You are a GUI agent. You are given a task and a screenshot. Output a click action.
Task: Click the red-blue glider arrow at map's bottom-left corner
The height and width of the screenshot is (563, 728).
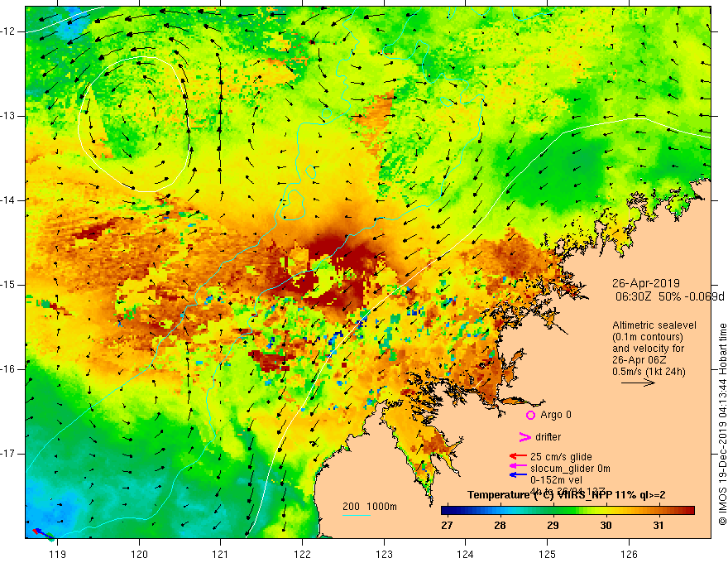point(43,533)
